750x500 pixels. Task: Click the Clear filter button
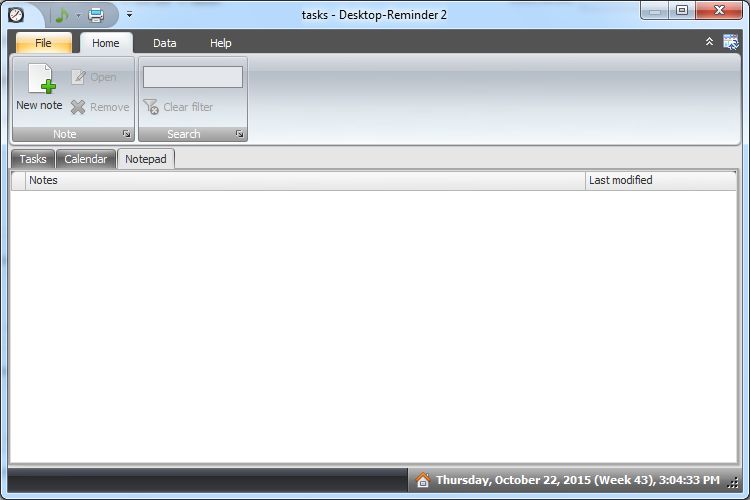[178, 107]
